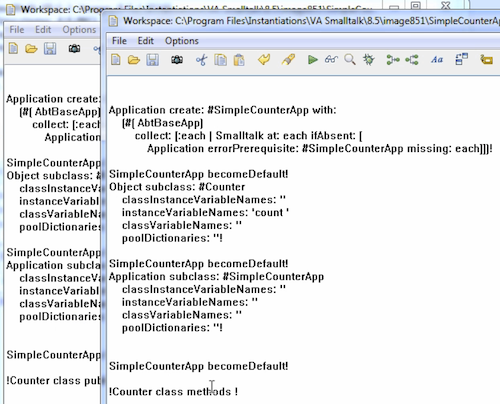Cut selection with scissors icon

click(x=201, y=60)
